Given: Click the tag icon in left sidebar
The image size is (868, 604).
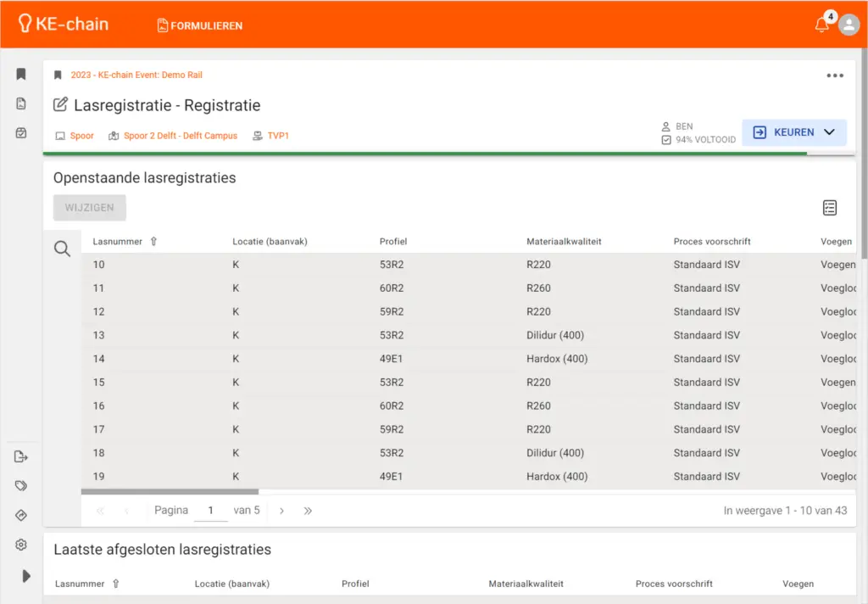Looking at the screenshot, I should 21,486.
